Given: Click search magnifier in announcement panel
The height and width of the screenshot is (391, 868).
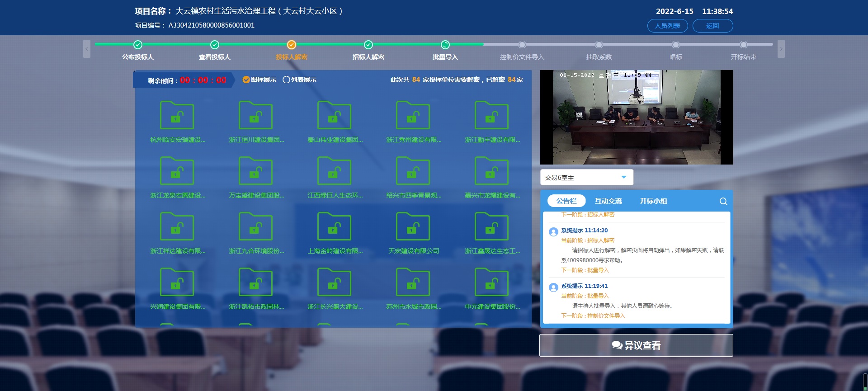Looking at the screenshot, I should [723, 201].
